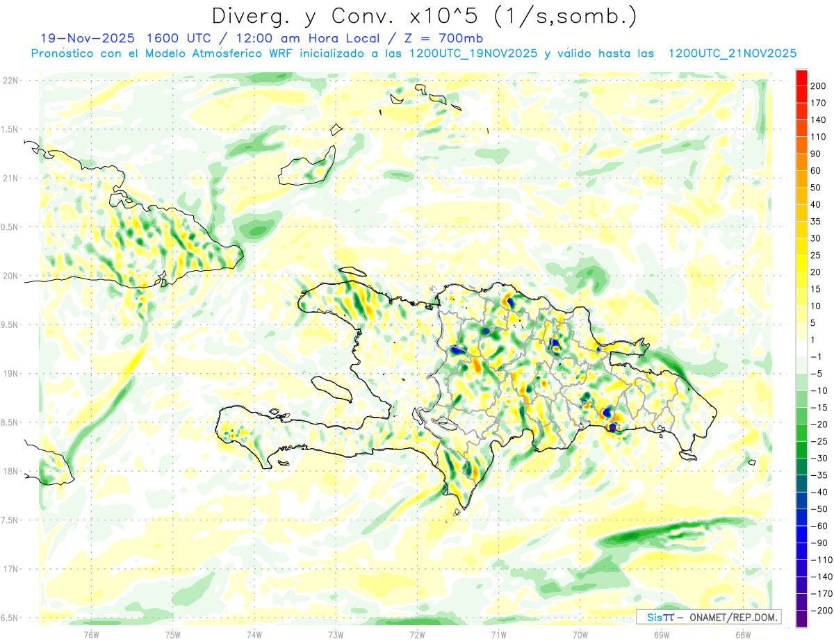Select the white color bar segment between 1 and -1
834x644 pixels.
point(801,348)
